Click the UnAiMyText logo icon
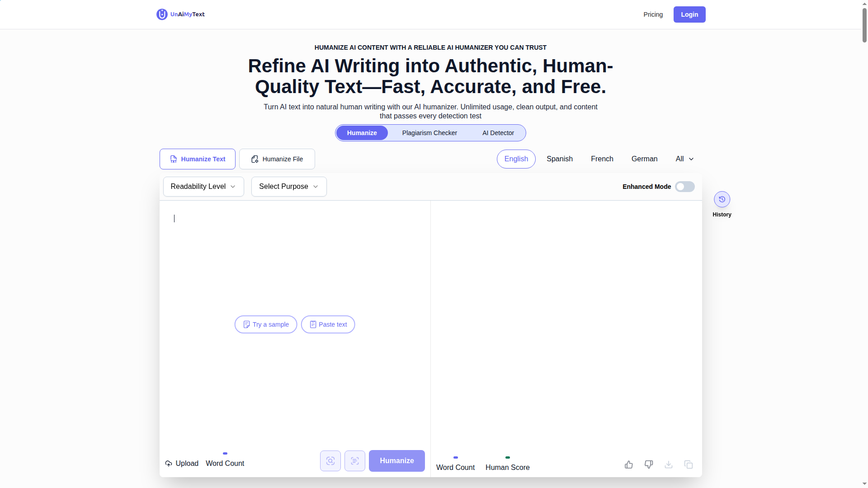This screenshot has height=488, width=868. 162,14
